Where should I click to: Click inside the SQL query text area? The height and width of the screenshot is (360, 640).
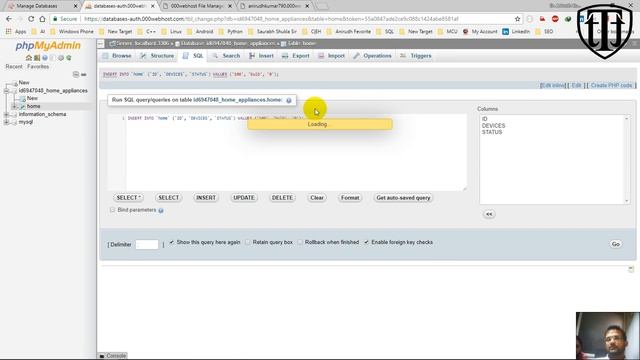[x=296, y=152]
